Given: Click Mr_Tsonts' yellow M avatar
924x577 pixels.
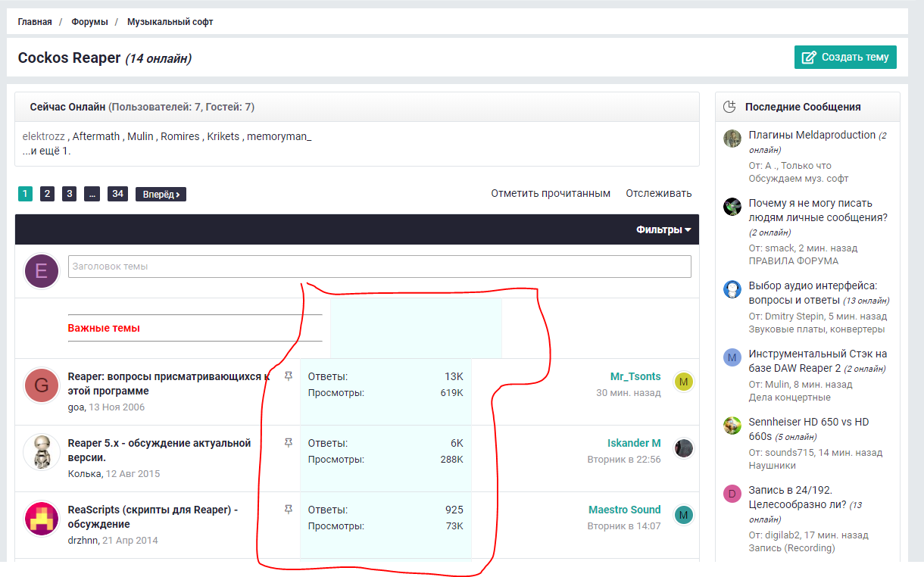Looking at the screenshot, I should pyautogui.click(x=684, y=382).
